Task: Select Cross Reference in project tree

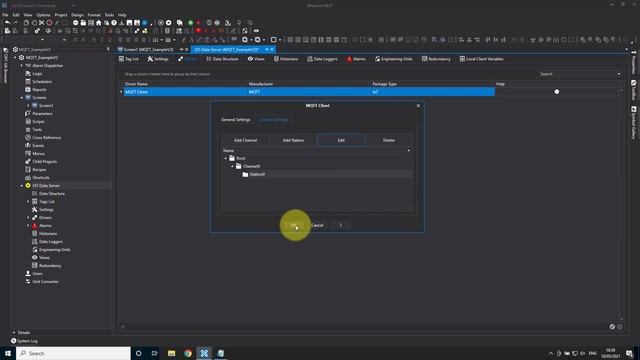Action: (47, 138)
